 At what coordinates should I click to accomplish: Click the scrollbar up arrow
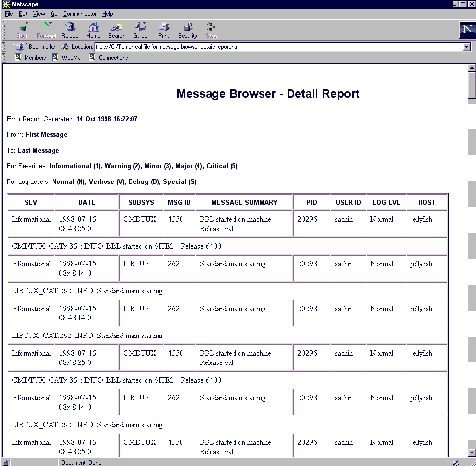point(472,68)
